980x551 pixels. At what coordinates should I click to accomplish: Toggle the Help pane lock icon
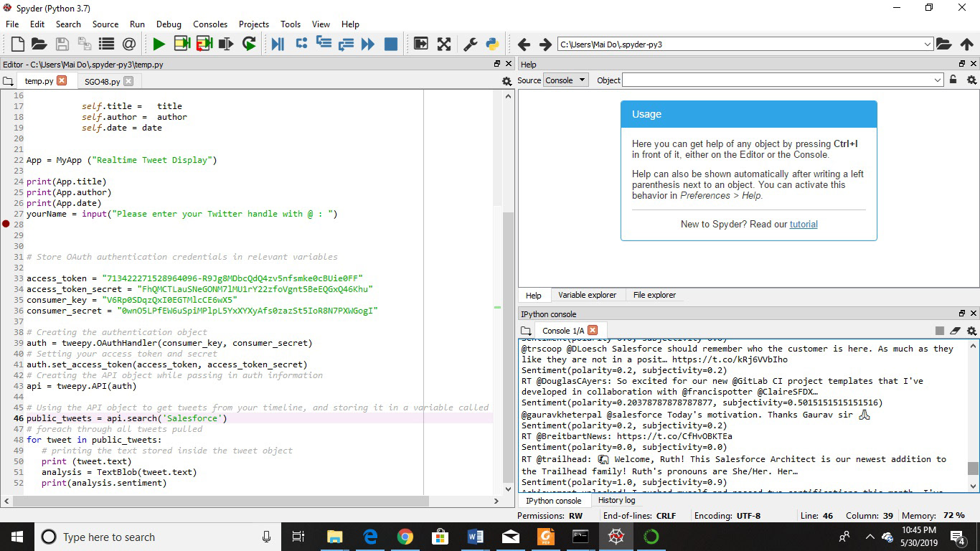point(953,80)
